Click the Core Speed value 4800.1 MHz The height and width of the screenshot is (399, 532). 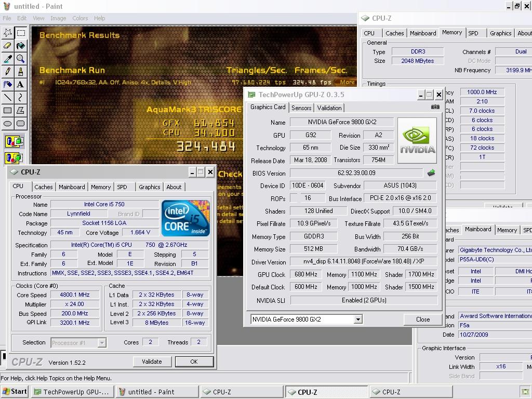click(x=75, y=295)
